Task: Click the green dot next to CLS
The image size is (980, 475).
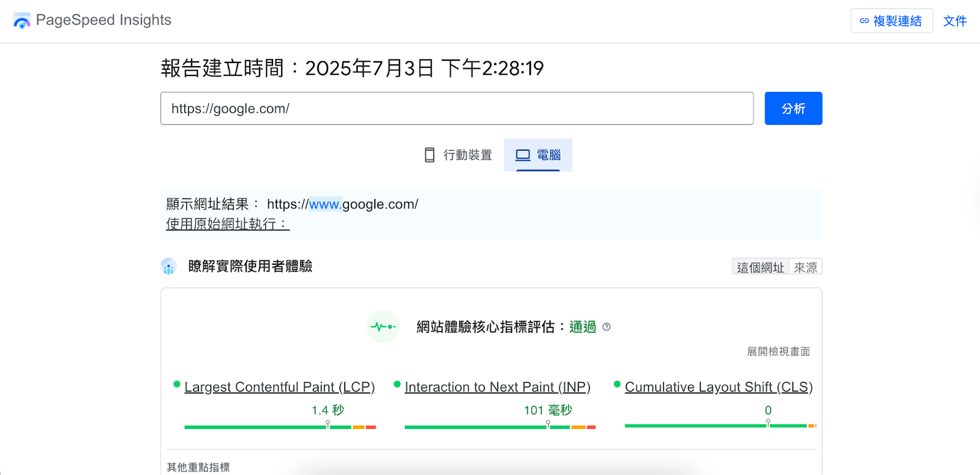Action: click(617, 384)
